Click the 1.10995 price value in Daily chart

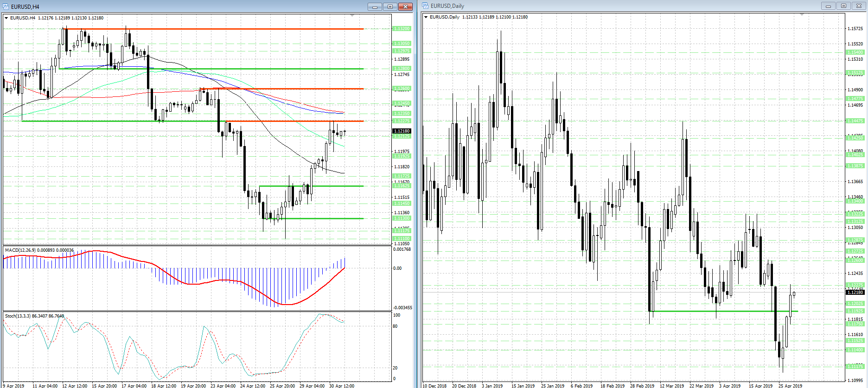tap(855, 381)
